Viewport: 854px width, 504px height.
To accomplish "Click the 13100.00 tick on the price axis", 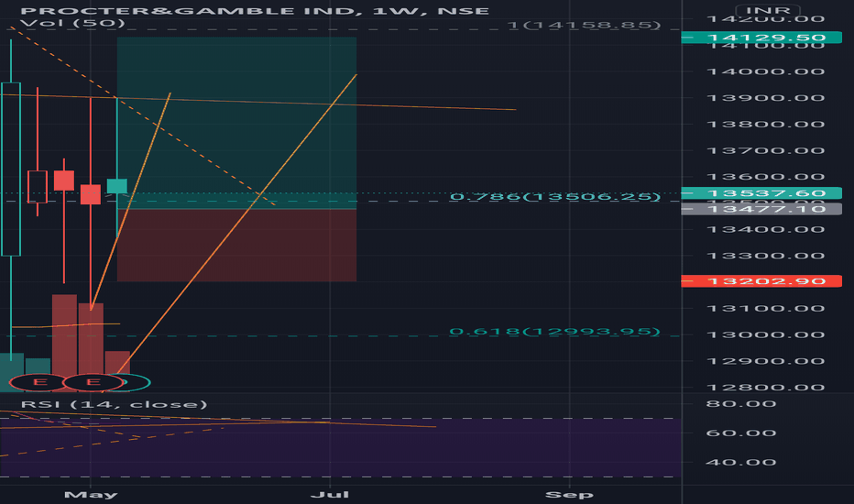I will click(765, 309).
